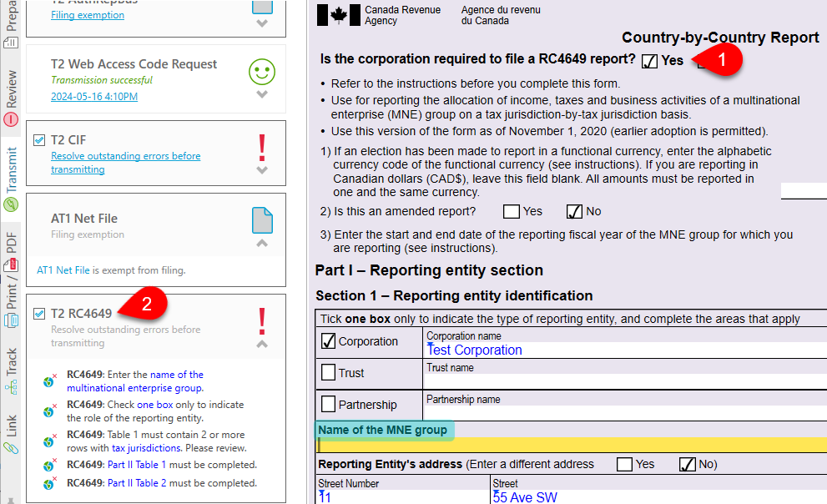Check No for amended report

click(x=574, y=211)
